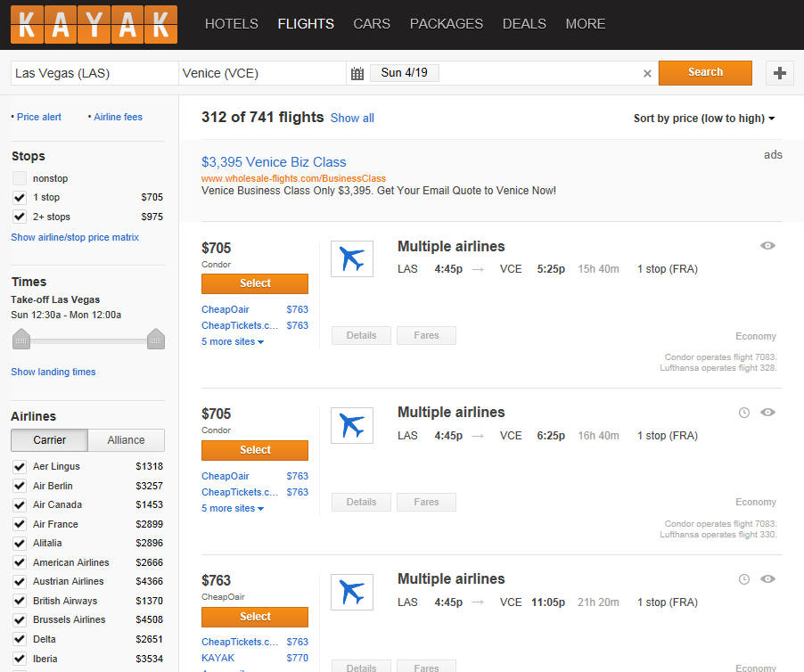Click airplane icon of 5:25p arrival flight

[x=352, y=258]
